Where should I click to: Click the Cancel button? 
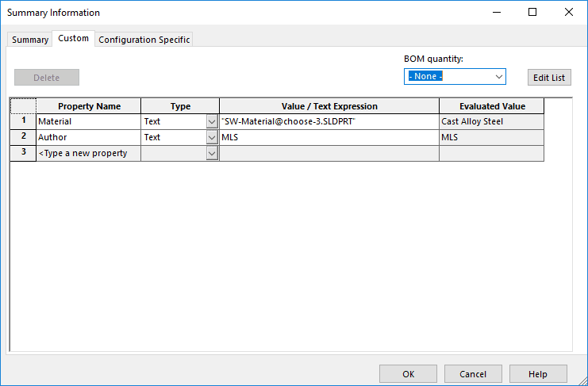click(473, 374)
